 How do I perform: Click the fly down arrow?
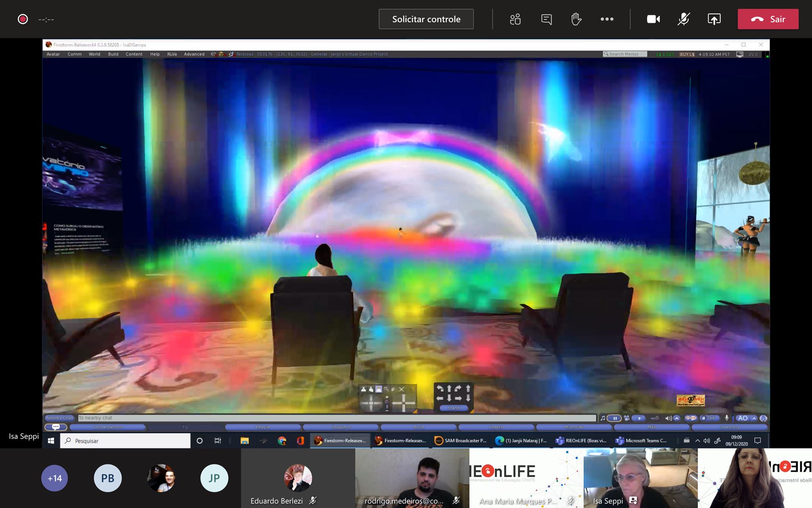468,398
